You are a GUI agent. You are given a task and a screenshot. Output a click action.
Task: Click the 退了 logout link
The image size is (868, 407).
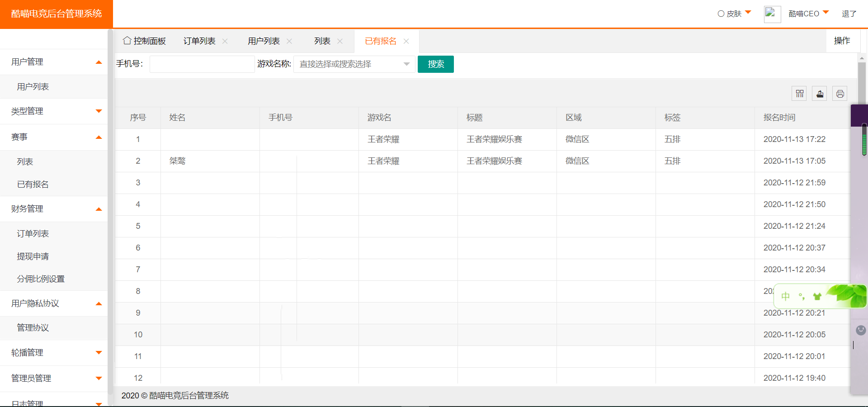[x=849, y=14]
